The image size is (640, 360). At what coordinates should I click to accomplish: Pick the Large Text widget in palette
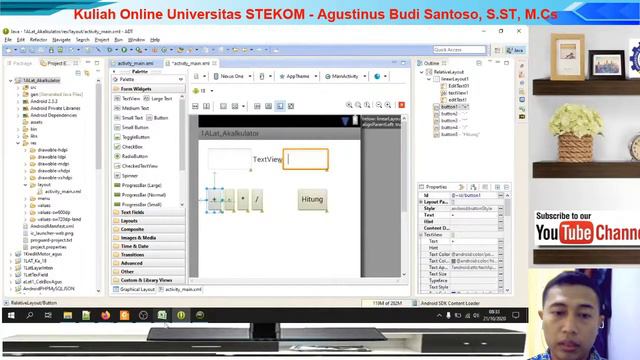coord(158,99)
